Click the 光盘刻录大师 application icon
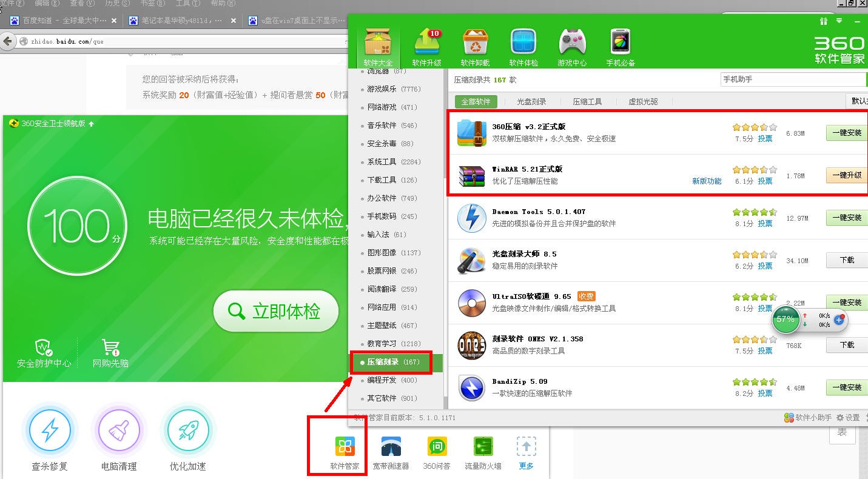The height and width of the screenshot is (479, 868). pyautogui.click(x=471, y=260)
